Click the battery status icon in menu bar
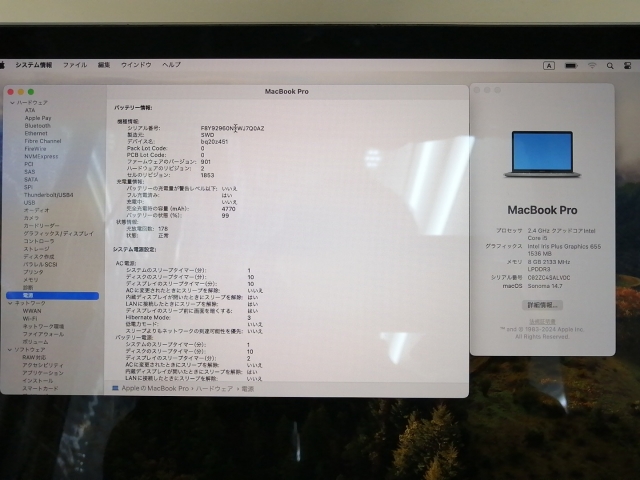Viewport: 640px width, 480px height. click(571, 65)
